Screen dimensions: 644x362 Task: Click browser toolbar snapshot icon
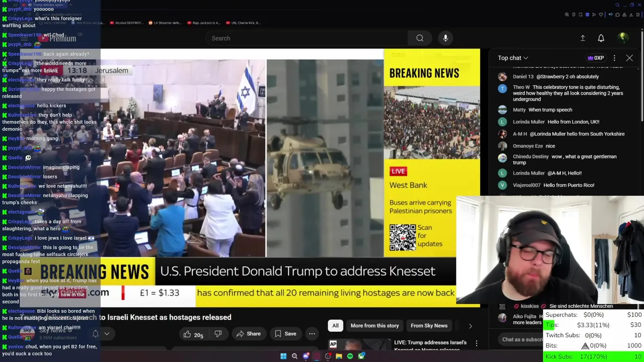(581, 15)
